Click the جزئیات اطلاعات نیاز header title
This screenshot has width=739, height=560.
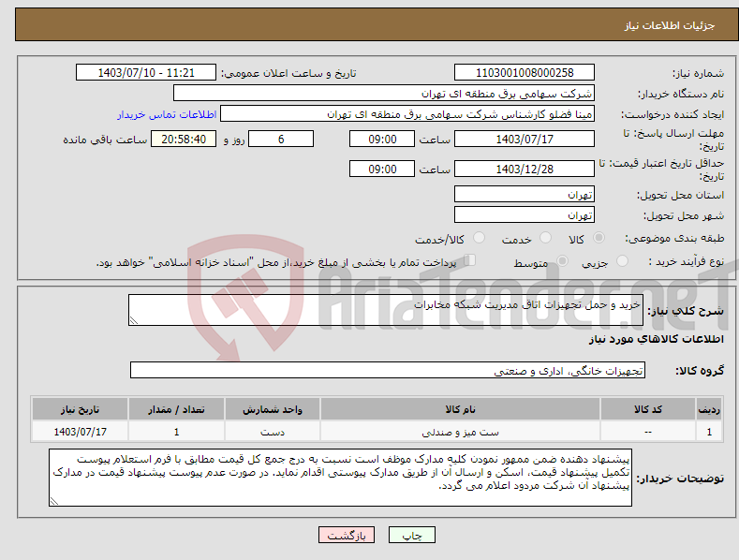coord(670,25)
